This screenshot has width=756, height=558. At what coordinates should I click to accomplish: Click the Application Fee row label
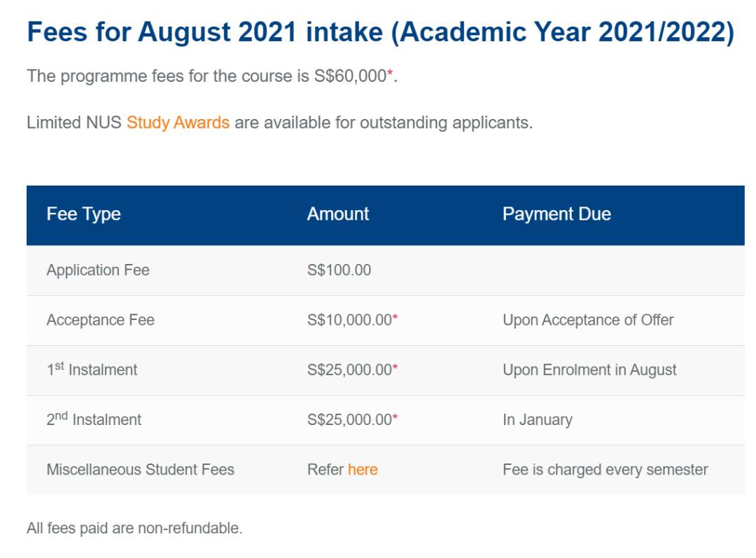[98, 270]
